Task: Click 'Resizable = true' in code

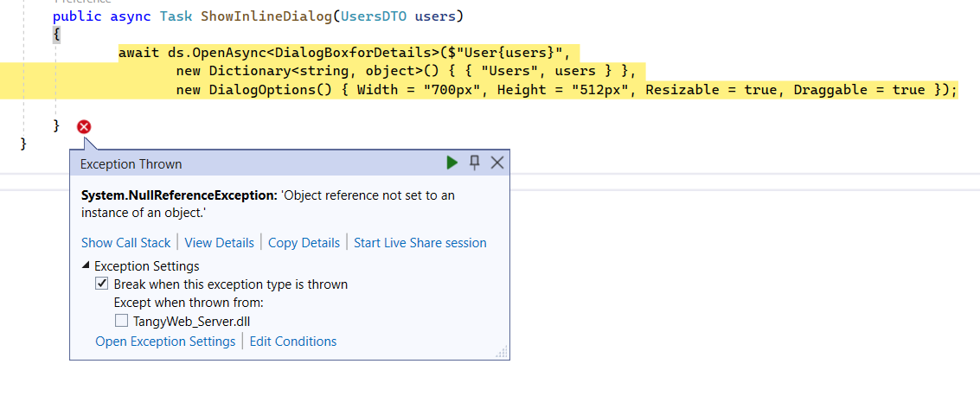Action: [x=711, y=90]
